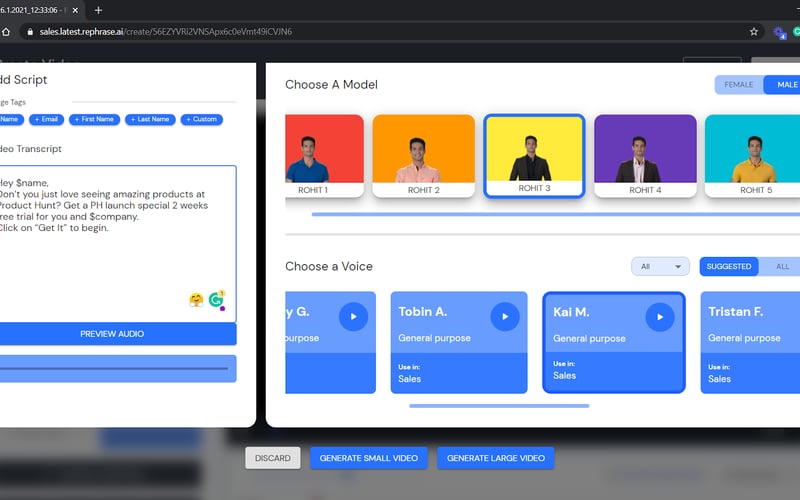Click the voice carousel horizontal scrollbar
This screenshot has height=500, width=800.
click(499, 406)
